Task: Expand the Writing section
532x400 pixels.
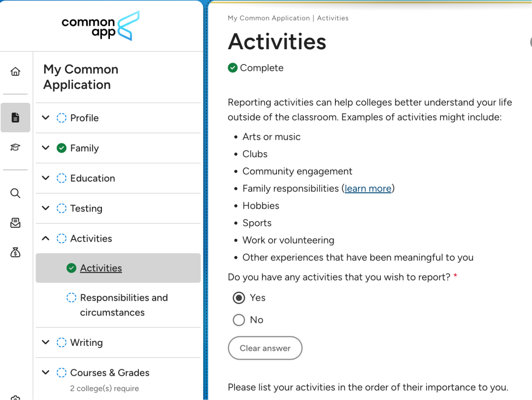Action: tap(46, 342)
